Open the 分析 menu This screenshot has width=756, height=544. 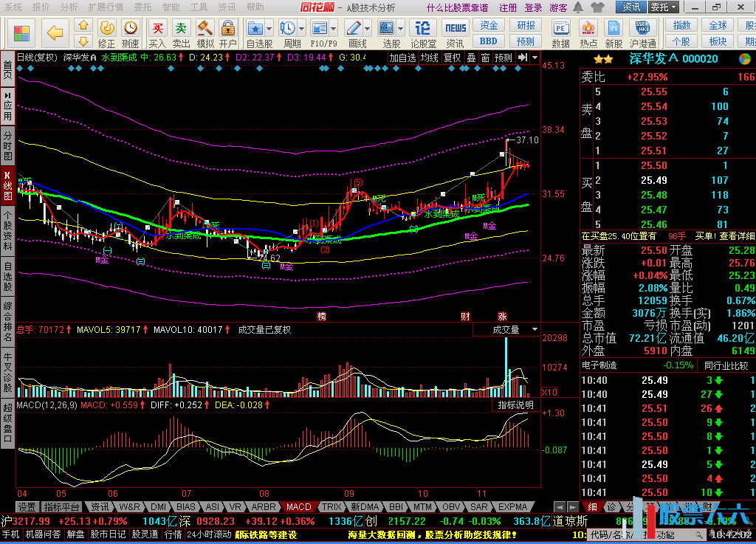click(69, 7)
